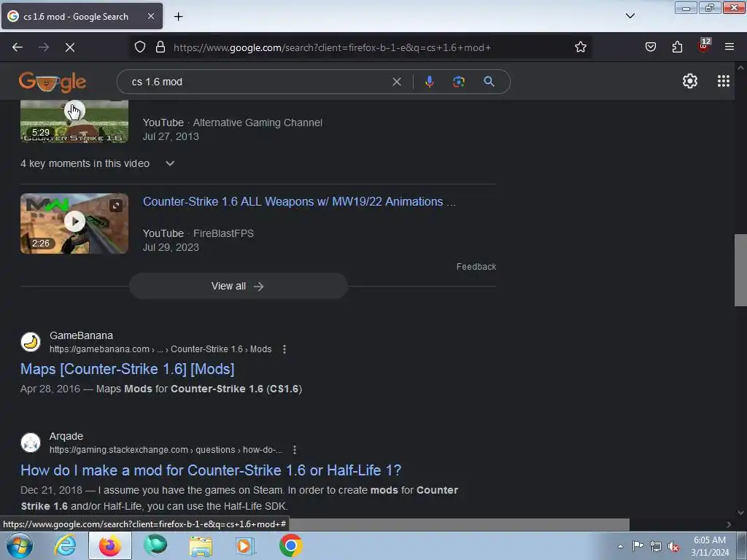
Task: Open the media player taskbar icon
Action: coord(245,545)
